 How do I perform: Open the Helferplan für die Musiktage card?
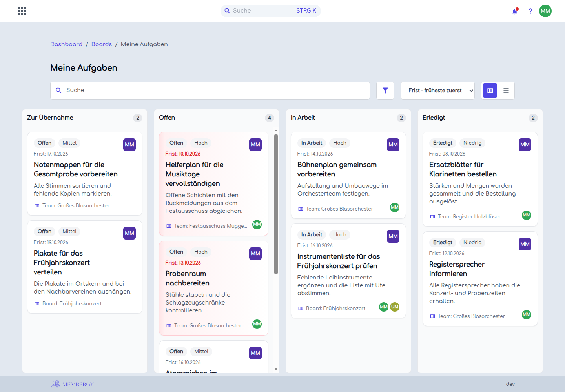pos(213,184)
